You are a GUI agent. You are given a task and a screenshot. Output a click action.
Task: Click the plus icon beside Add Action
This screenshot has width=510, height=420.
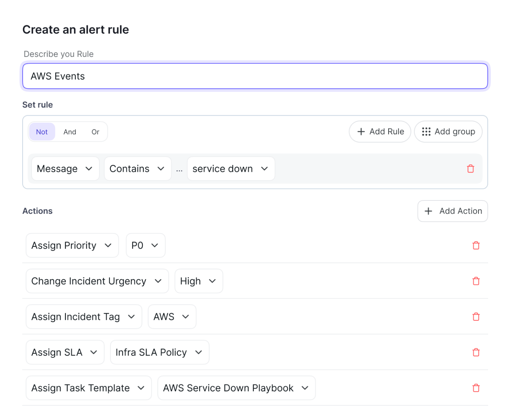(428, 211)
